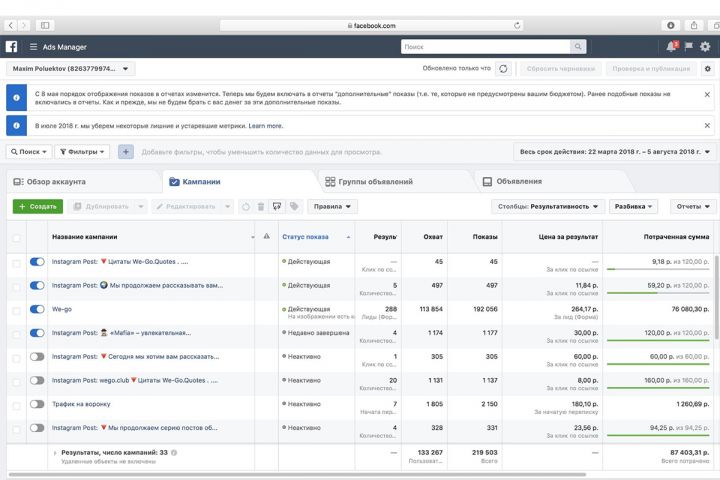Open Столбцы: Результативность dropdown
Image resolution: width=720 pixels, height=480 pixels.
(548, 207)
